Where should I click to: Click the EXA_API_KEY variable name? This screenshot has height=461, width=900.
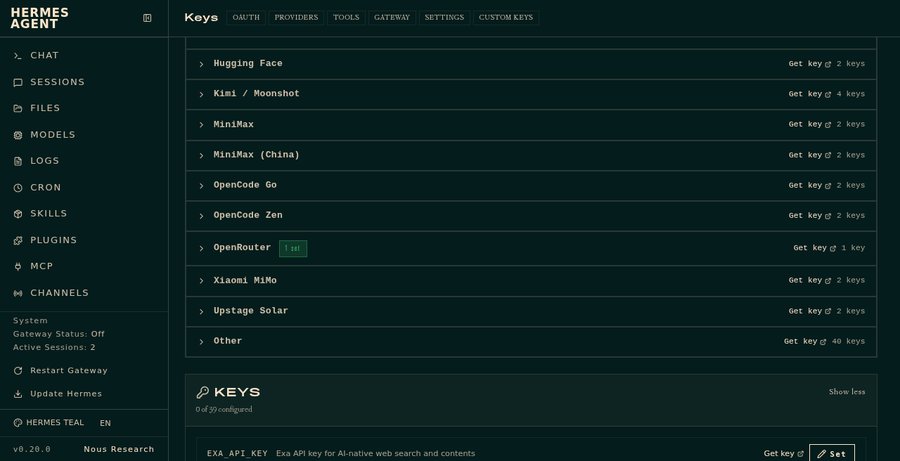(x=237, y=454)
